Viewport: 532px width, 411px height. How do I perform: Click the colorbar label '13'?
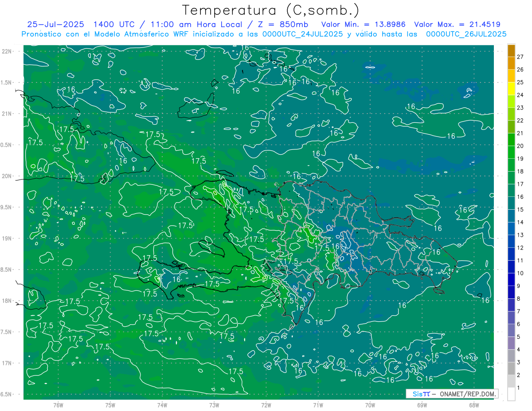point(520,235)
